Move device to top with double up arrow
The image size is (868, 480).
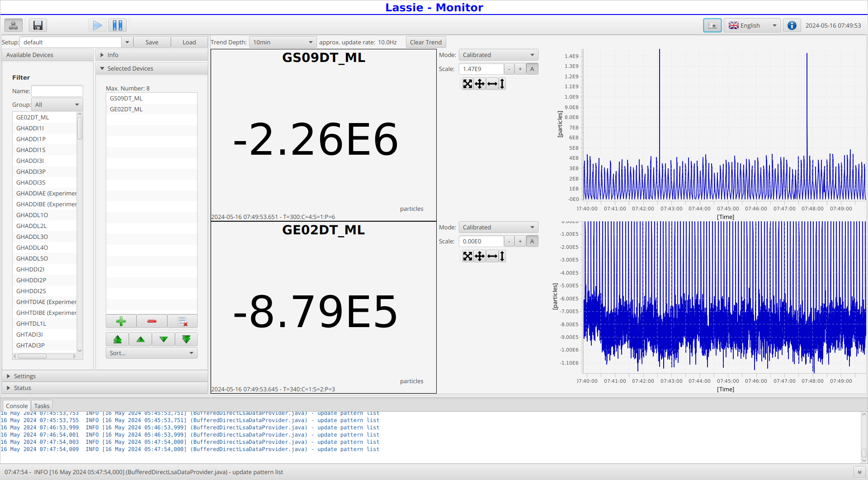click(x=118, y=339)
